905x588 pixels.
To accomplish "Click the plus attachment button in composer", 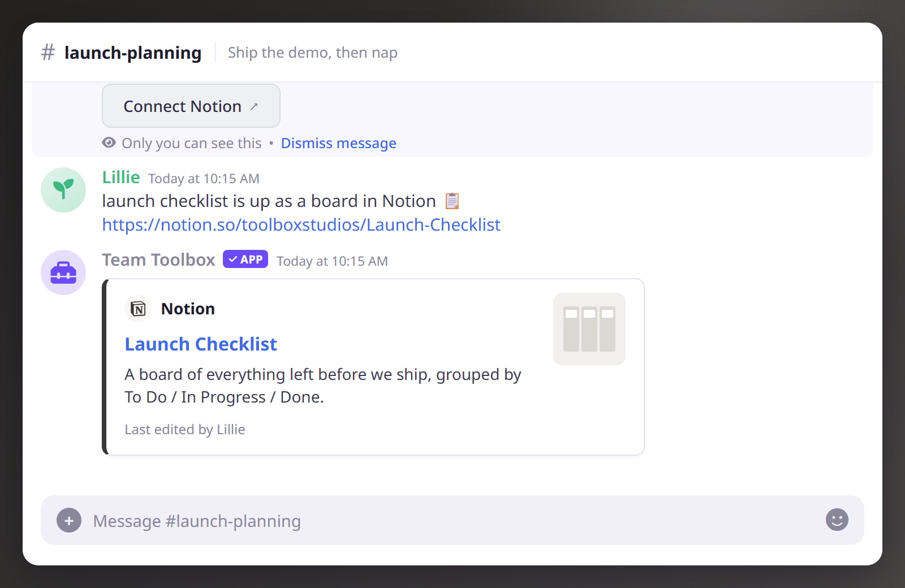I will pyautogui.click(x=69, y=520).
